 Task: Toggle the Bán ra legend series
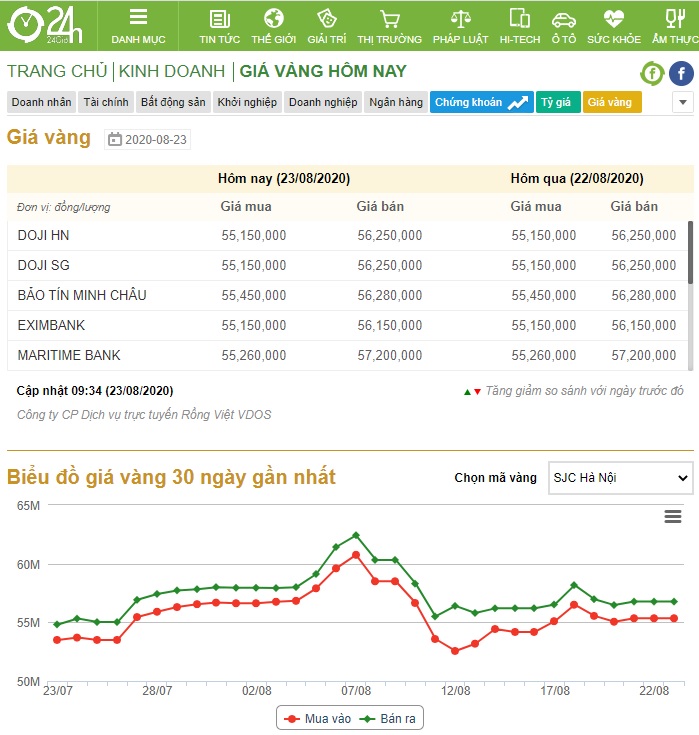[x=387, y=719]
